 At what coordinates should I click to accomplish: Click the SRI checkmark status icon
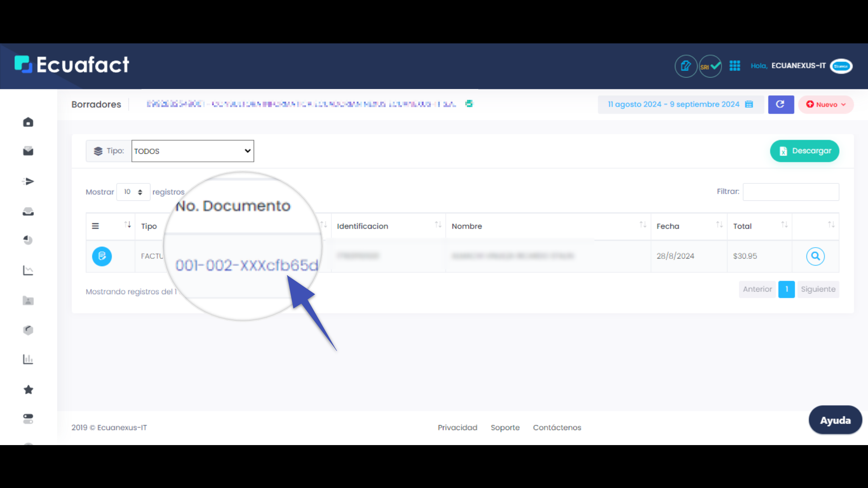[710, 66]
